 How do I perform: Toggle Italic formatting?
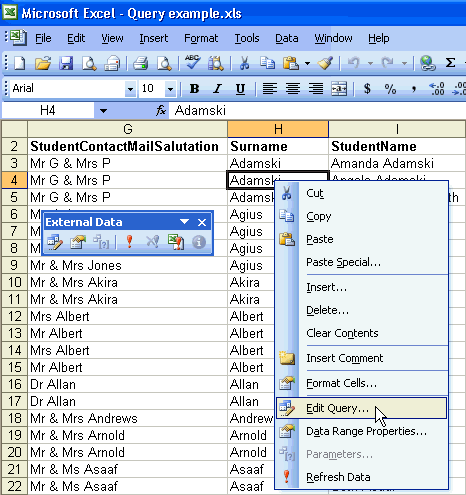[x=217, y=89]
